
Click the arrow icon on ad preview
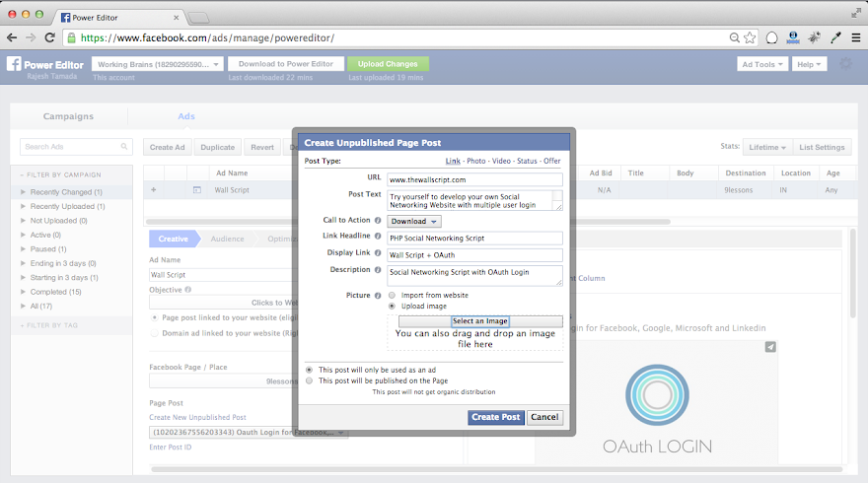[770, 347]
